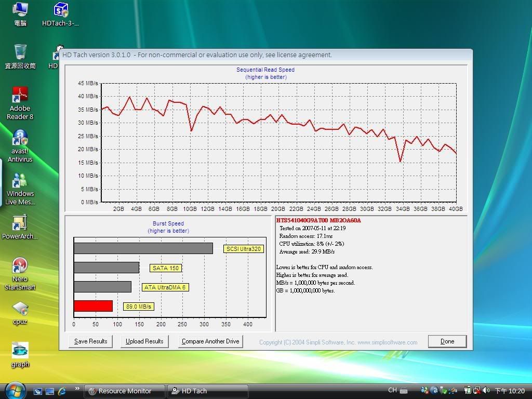Launch PowerArchiver desktop shortcut

pyautogui.click(x=20, y=227)
